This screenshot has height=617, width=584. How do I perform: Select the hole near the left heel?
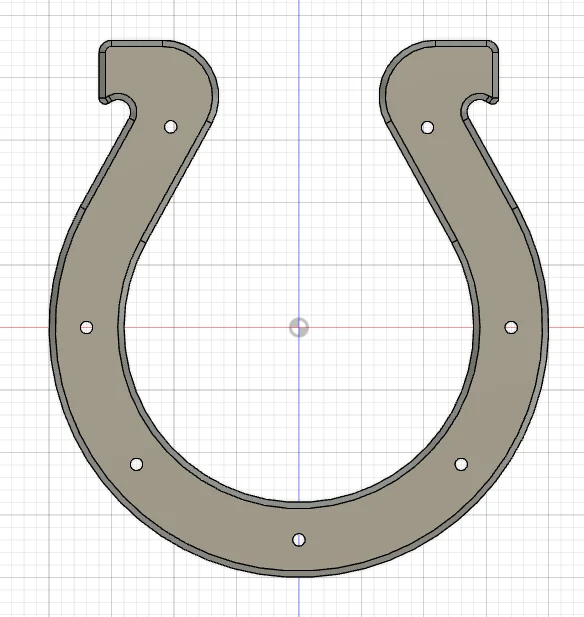[170, 127]
